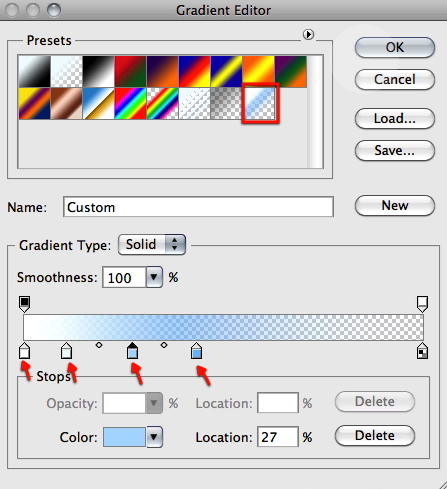Choose the black-to-white gradient preset
Image resolution: width=447 pixels, height=489 pixels.
[x=98, y=72]
